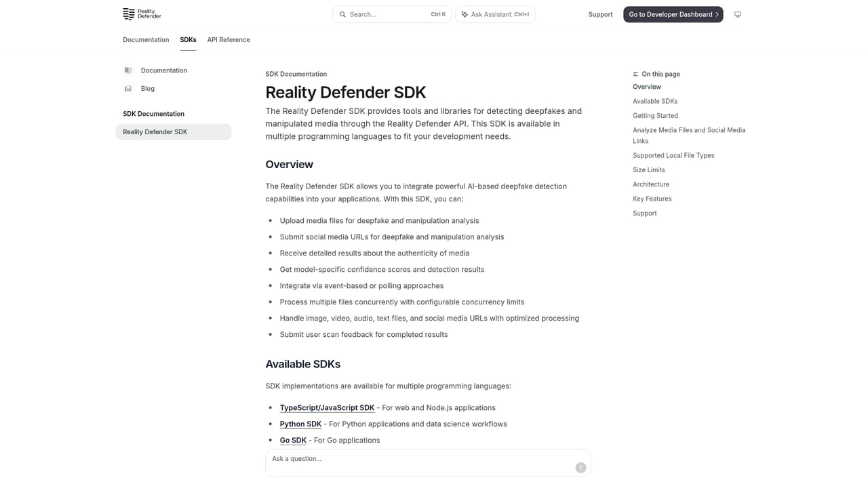Jump to Supported Local File Types

pyautogui.click(x=673, y=155)
